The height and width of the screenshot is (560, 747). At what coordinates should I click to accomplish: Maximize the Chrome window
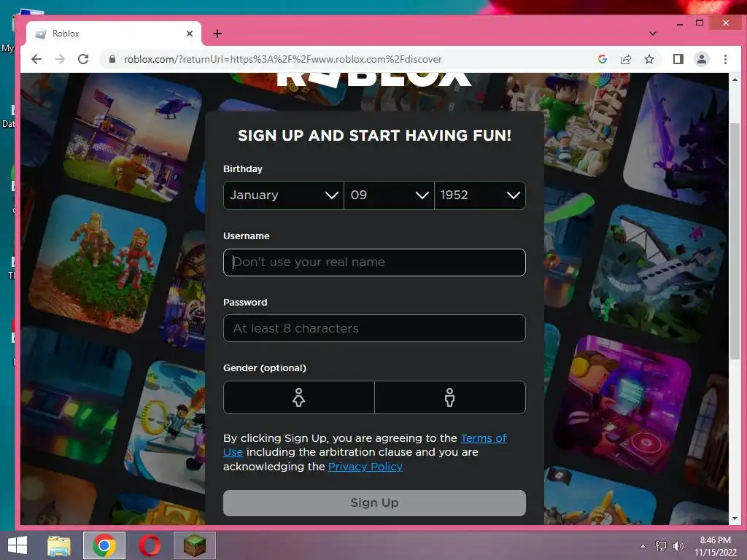pos(700,23)
